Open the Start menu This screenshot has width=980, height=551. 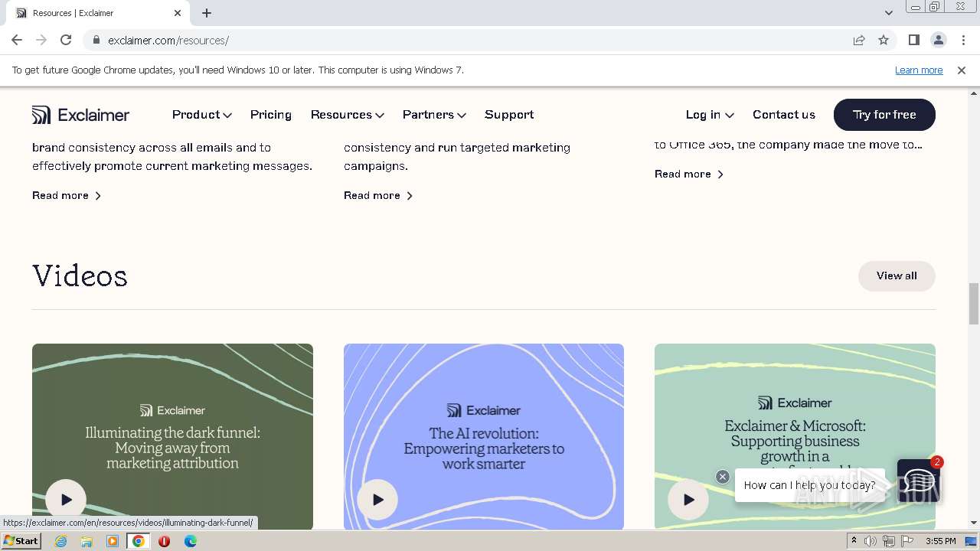[x=21, y=541]
